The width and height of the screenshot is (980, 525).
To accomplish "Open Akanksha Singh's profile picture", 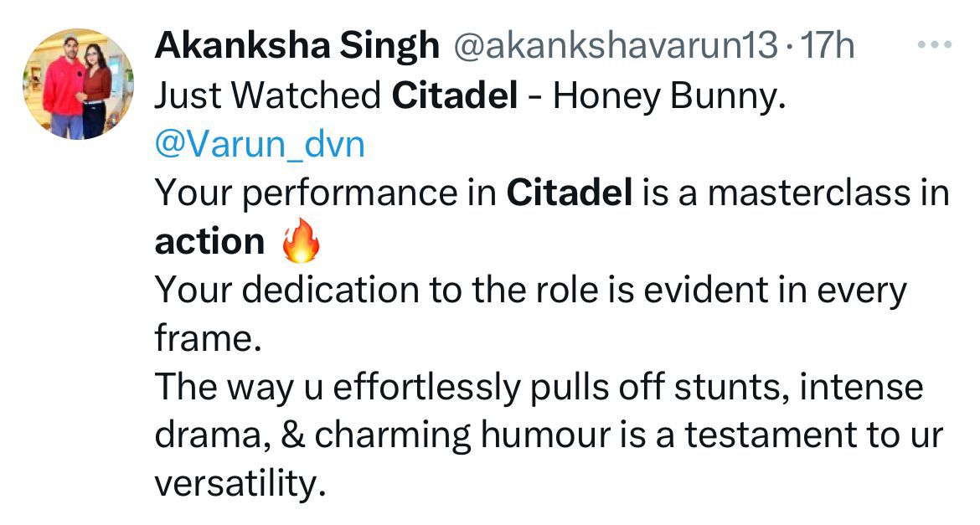I will coord(78,84).
